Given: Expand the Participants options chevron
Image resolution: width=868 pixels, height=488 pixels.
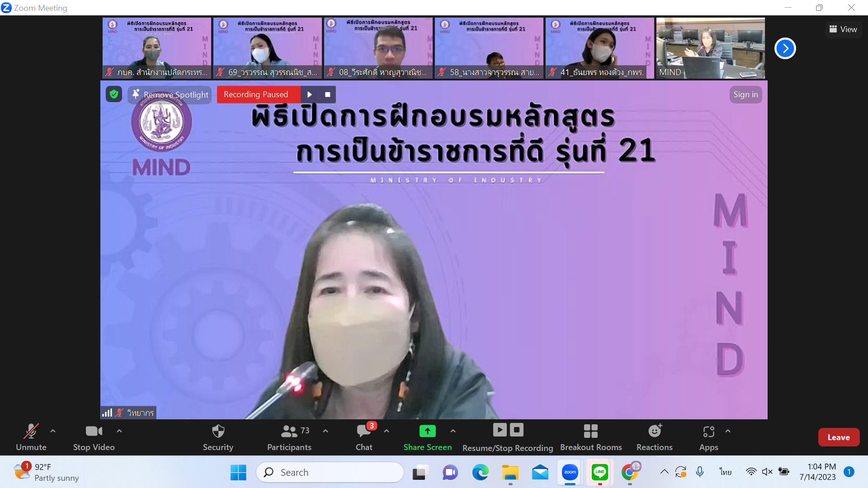Looking at the screenshot, I should 325,431.
